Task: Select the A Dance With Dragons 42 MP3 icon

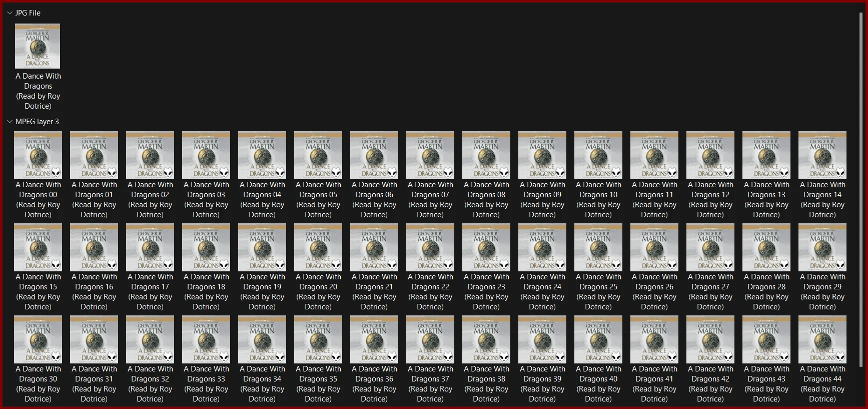Action: pyautogui.click(x=710, y=339)
